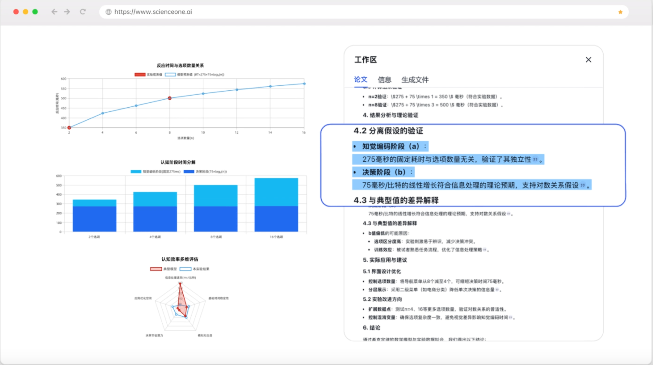
Task: Click the orange bookmark star in address bar
Action: point(620,12)
